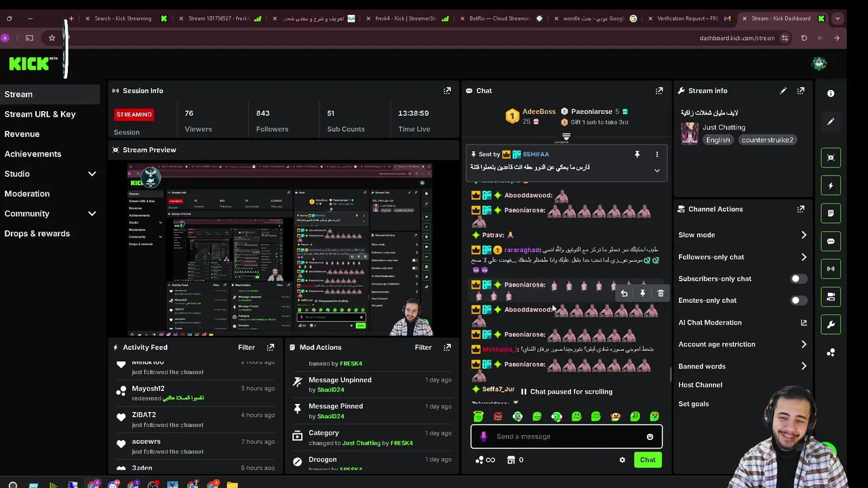Toggle the chat bubble widget in right sidebar
The height and width of the screenshot is (488, 868).
tap(831, 241)
